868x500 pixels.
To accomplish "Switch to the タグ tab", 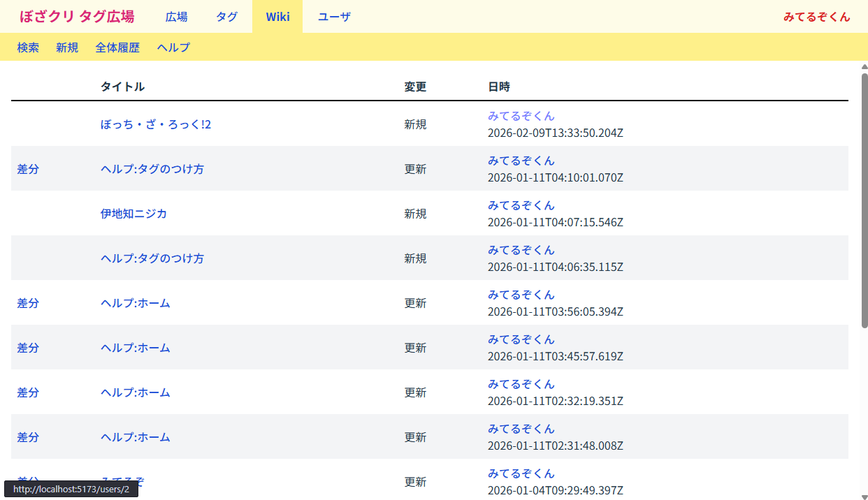I will pyautogui.click(x=226, y=17).
